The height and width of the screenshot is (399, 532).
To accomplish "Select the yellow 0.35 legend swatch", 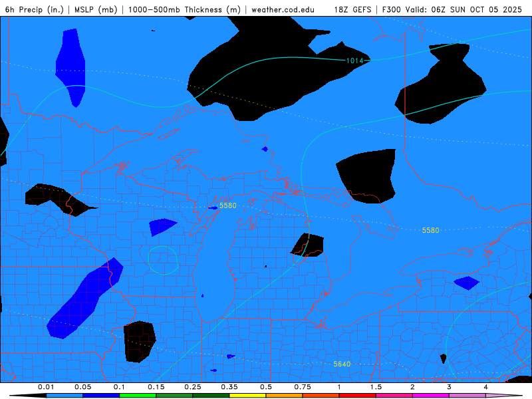I will tap(247, 396).
